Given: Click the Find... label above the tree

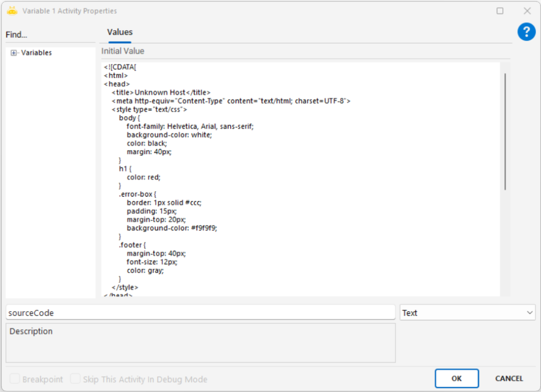Looking at the screenshot, I should click(x=16, y=35).
